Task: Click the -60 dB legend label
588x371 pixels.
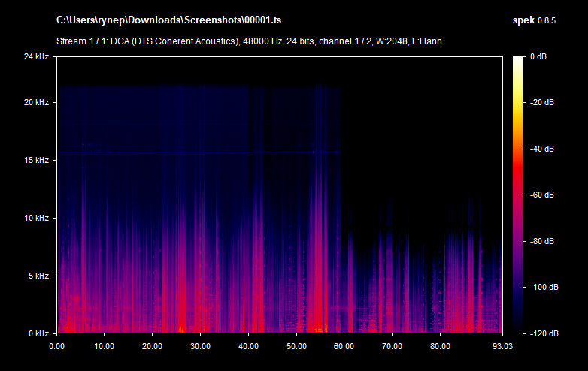Action: [541, 195]
